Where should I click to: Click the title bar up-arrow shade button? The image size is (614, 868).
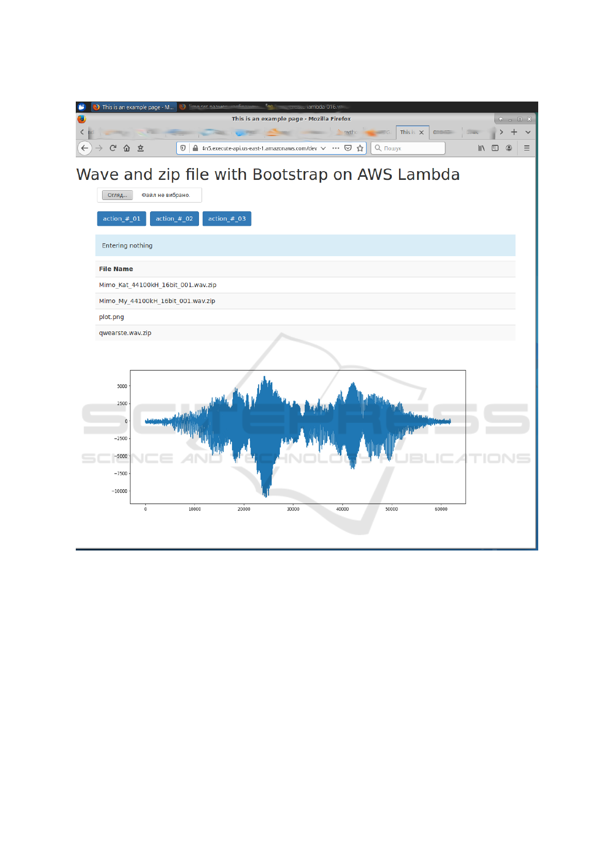coord(500,119)
